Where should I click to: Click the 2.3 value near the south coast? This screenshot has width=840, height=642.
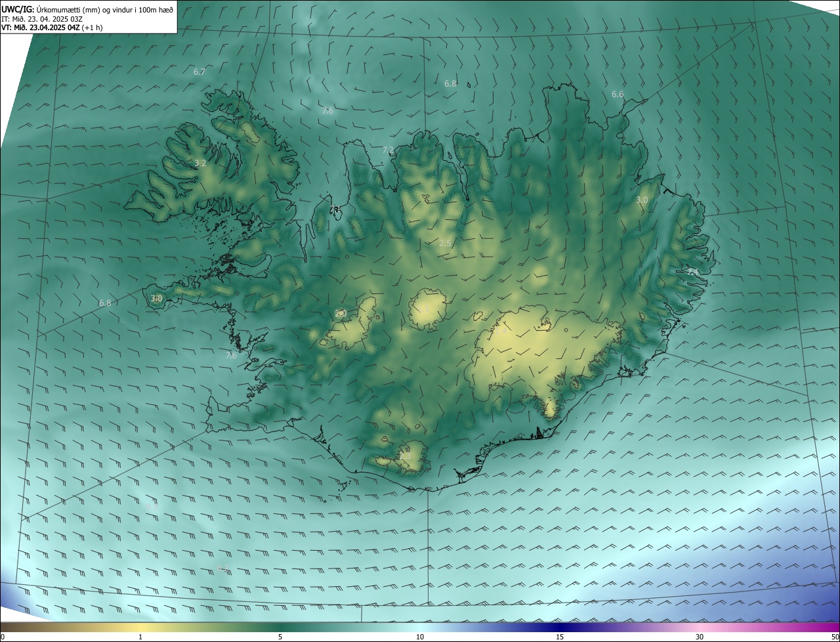(x=405, y=456)
